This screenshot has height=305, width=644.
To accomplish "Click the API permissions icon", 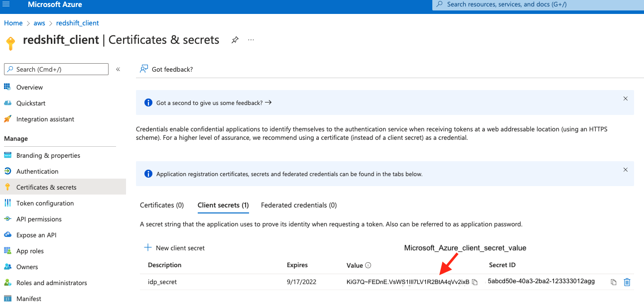I will pos(7,219).
